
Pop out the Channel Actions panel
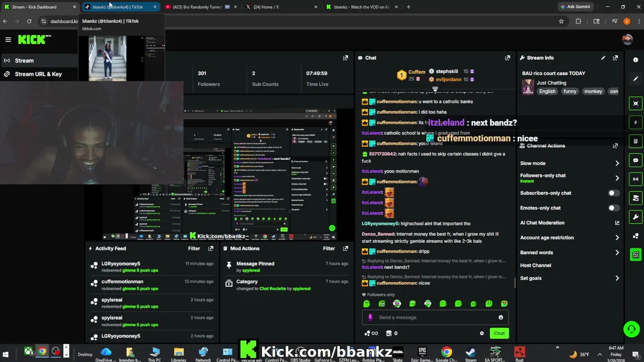(615, 146)
